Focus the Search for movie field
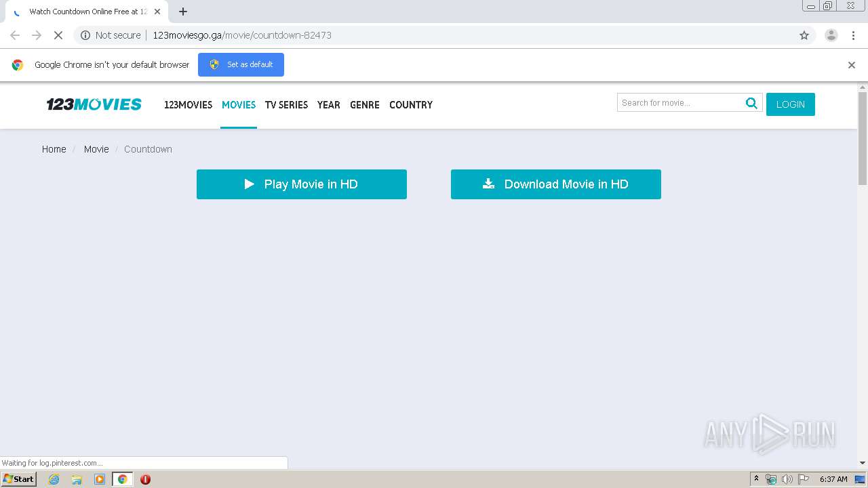Screen dimensions: 868x488 (680, 103)
